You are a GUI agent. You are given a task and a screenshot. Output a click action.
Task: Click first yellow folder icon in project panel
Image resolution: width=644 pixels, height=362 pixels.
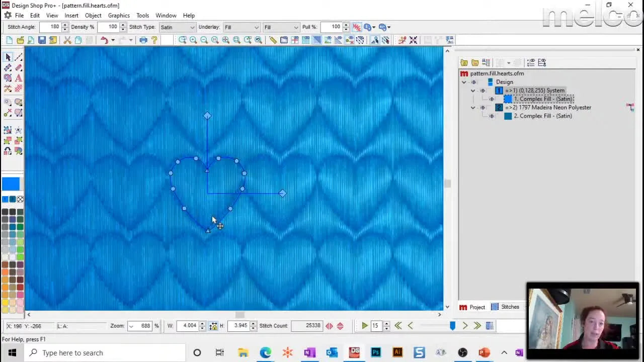point(464,63)
